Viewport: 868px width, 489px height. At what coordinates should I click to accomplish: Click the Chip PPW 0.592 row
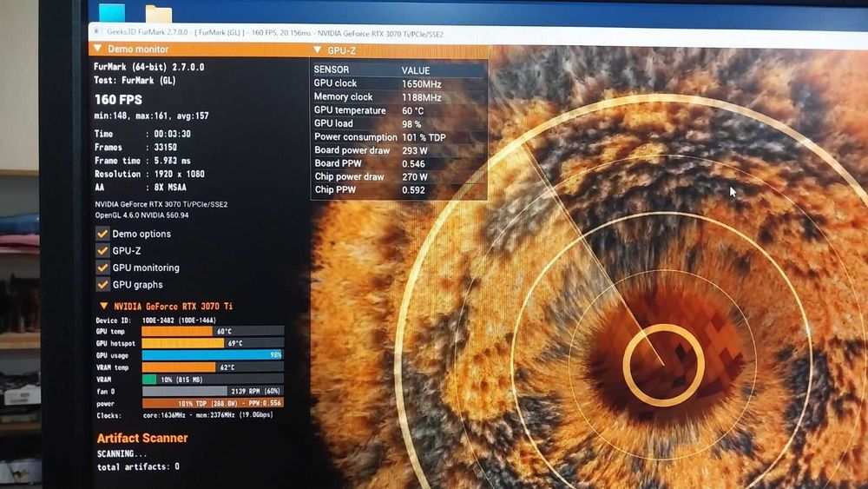398,190
